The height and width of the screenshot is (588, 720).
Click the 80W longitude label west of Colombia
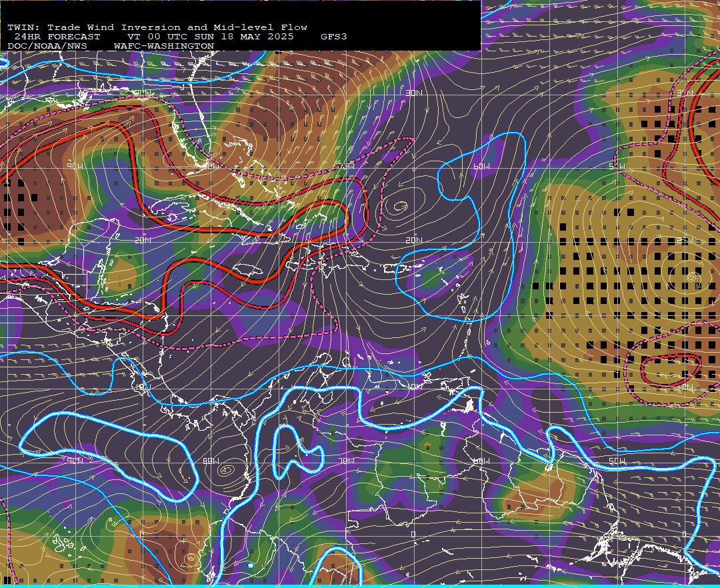[x=210, y=461]
